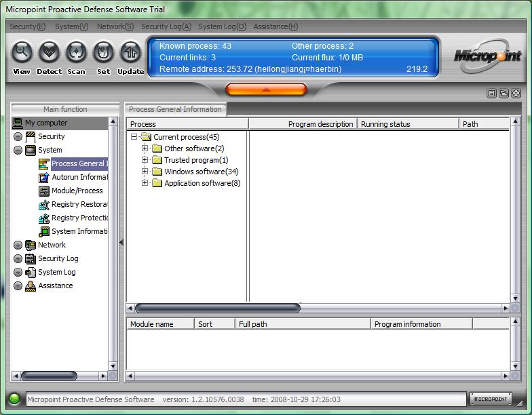The image size is (532, 415).
Task: Open the Registry Protection icon
Action: 43,218
